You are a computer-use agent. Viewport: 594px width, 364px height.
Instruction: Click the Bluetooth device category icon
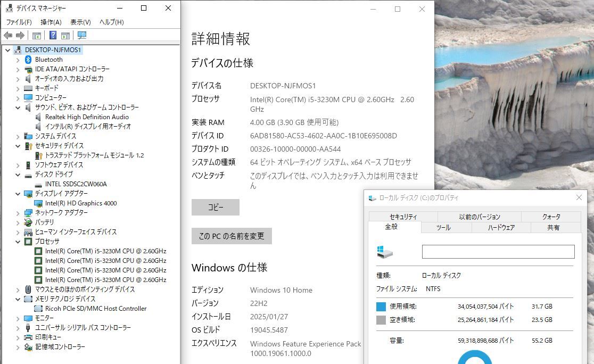click(28, 60)
